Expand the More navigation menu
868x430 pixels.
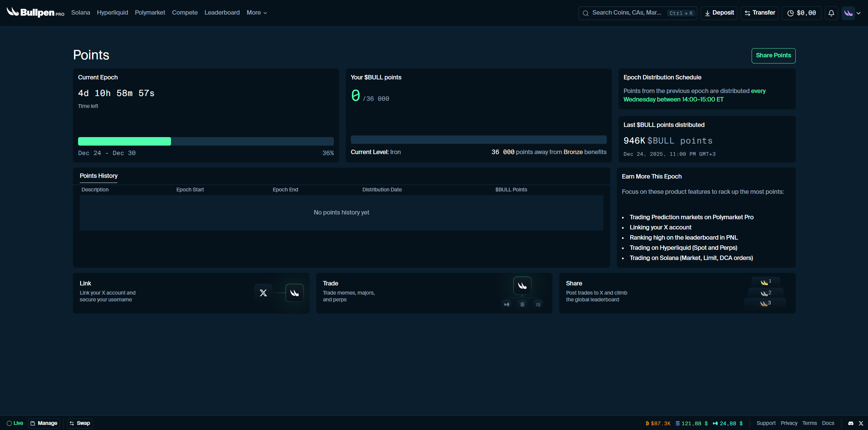click(257, 13)
